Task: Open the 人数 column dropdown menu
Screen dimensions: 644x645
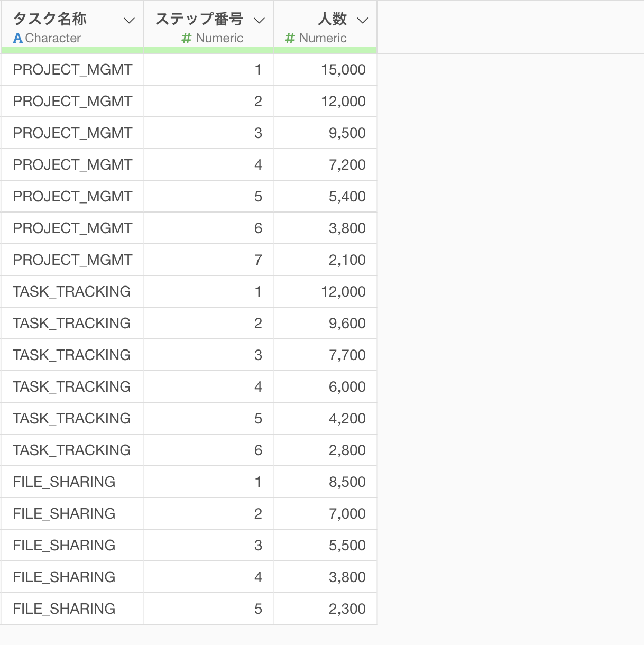Action: pyautogui.click(x=362, y=21)
